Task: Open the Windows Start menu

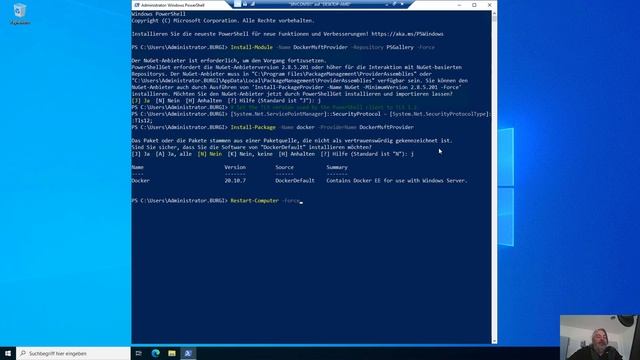Action: [x=8, y=353]
